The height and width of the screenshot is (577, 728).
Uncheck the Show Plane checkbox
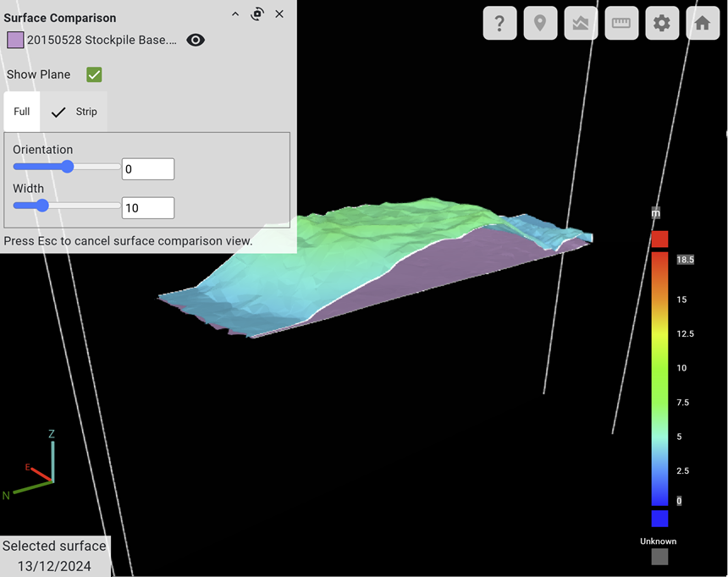(94, 74)
